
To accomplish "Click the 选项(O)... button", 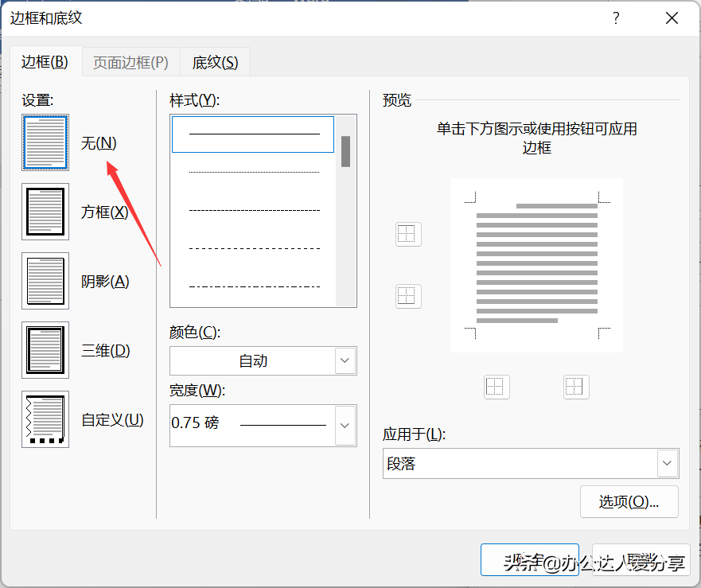I will 629,501.
